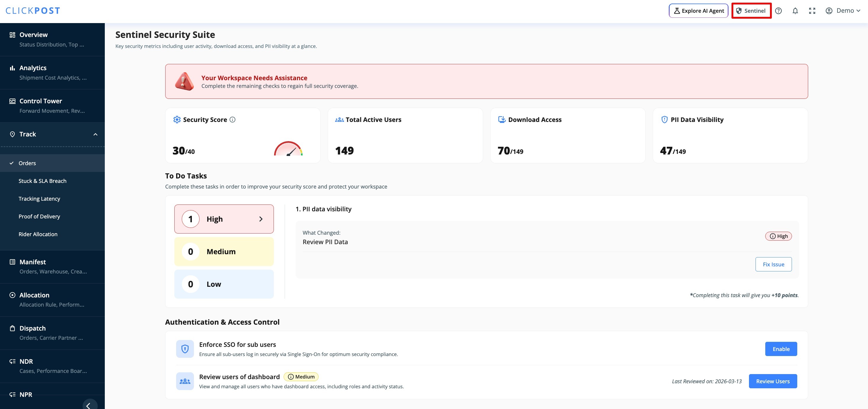
Task: Click the Explore AI Agent button
Action: 698,11
